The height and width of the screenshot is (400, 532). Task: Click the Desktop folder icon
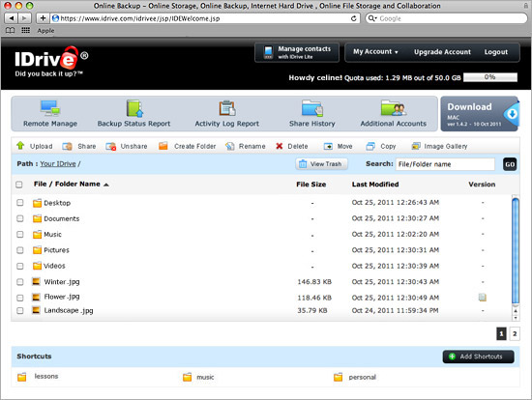pos(37,203)
